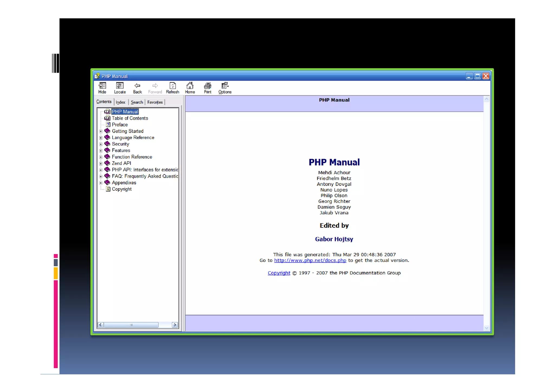Screen dimensions: 555x392
Task: Click the purple book icon beside Function Reference
Action: (107, 157)
